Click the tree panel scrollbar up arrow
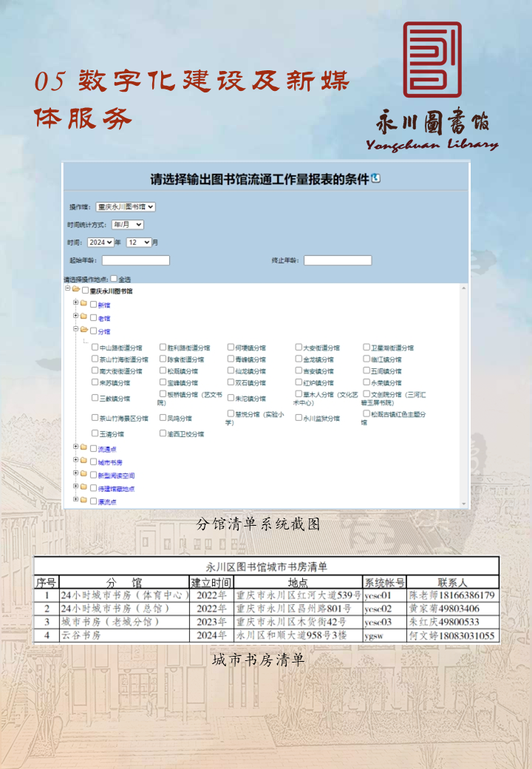This screenshot has width=532, height=769. tap(463, 288)
